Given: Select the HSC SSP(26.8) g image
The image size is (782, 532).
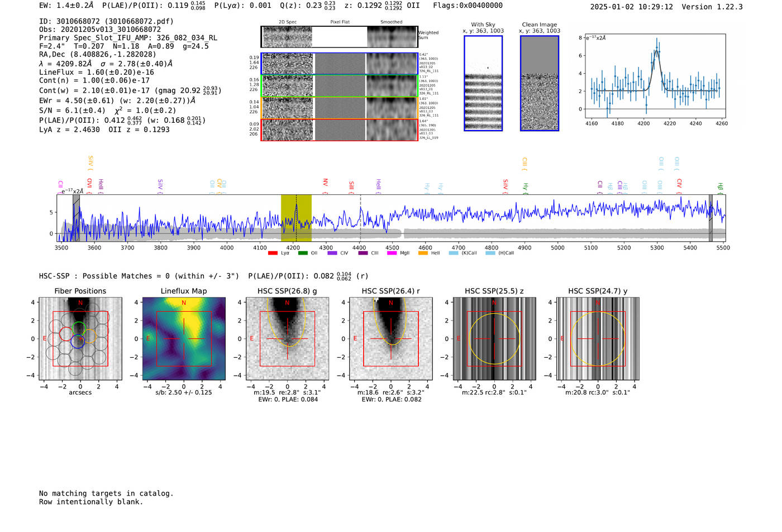Looking at the screenshot, I should pos(288,339).
